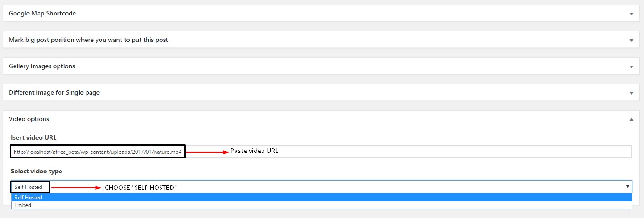The image size is (644, 218).
Task: Choose the highlighted Self Hosted list option
Action: [x=28, y=198]
